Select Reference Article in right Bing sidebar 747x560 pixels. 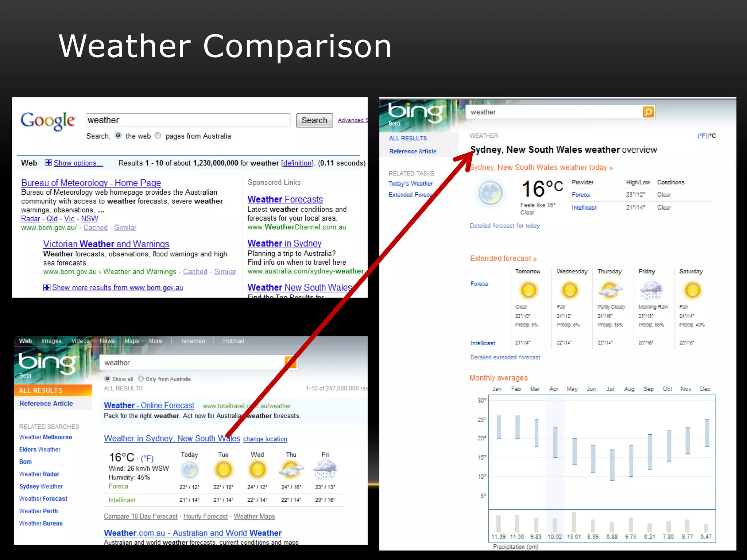pyautogui.click(x=419, y=151)
